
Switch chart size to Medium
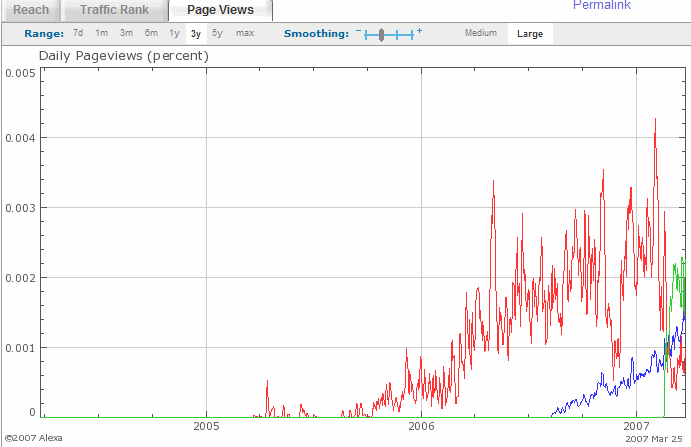481,33
